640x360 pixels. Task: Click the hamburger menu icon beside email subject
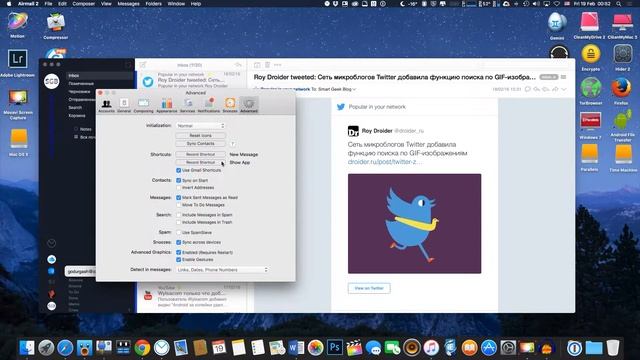[x=564, y=77]
